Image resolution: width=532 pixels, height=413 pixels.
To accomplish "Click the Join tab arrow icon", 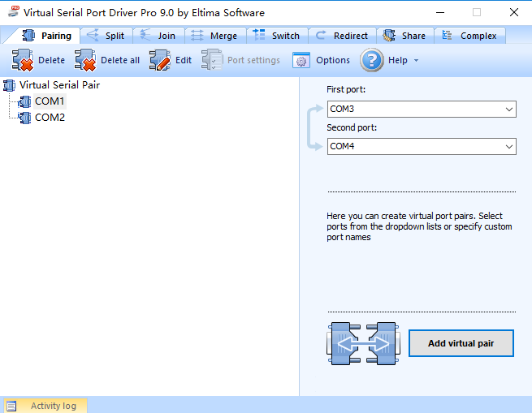I will (x=145, y=35).
